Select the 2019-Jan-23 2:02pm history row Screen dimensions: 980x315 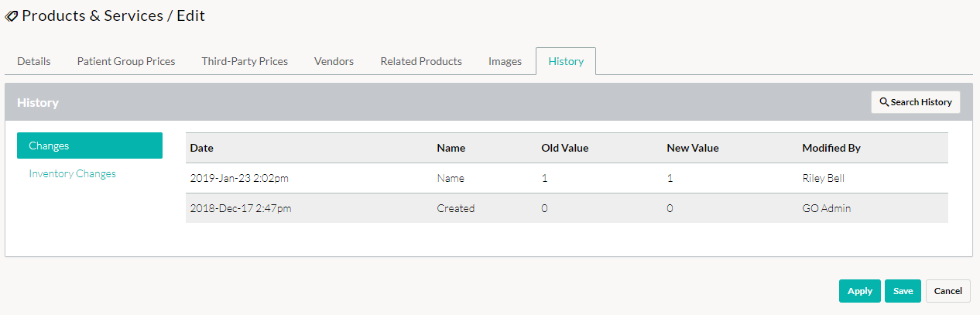(x=567, y=178)
